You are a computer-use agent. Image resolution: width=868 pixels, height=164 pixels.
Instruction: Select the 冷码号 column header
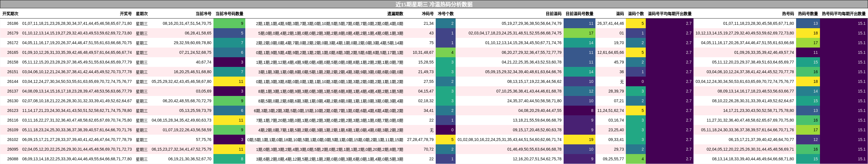427,14
